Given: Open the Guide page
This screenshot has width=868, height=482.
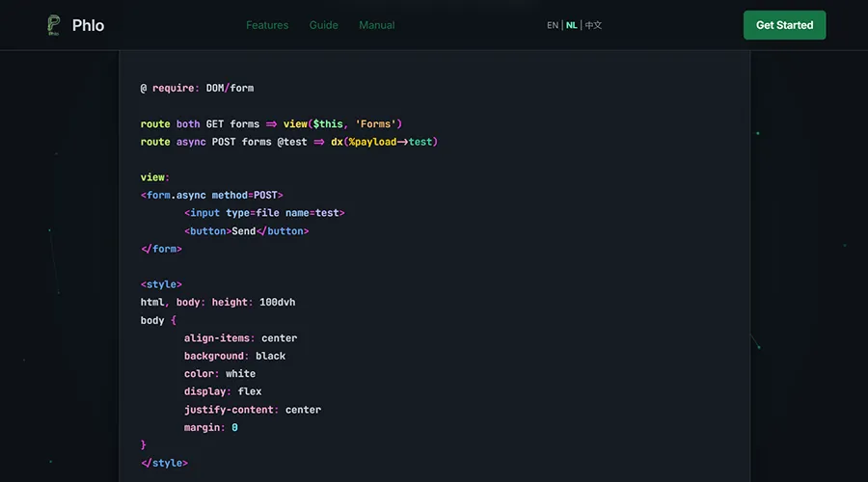Looking at the screenshot, I should [324, 25].
